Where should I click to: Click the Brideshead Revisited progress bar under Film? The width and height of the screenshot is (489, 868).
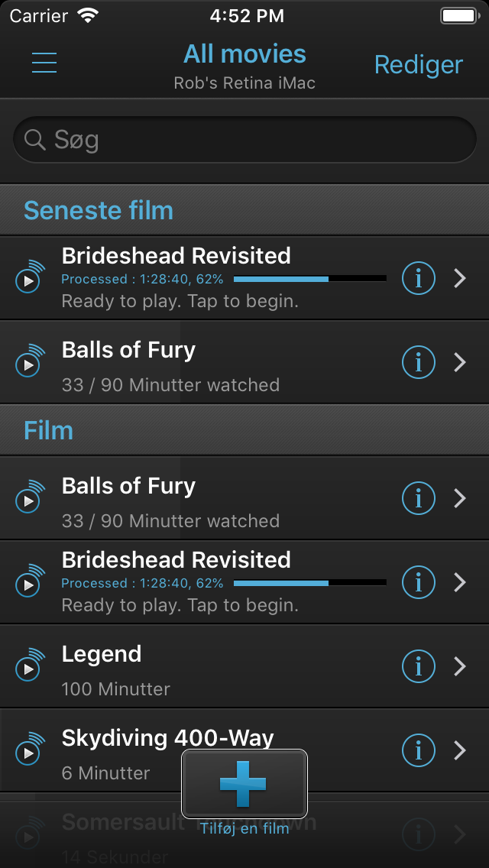tap(309, 583)
